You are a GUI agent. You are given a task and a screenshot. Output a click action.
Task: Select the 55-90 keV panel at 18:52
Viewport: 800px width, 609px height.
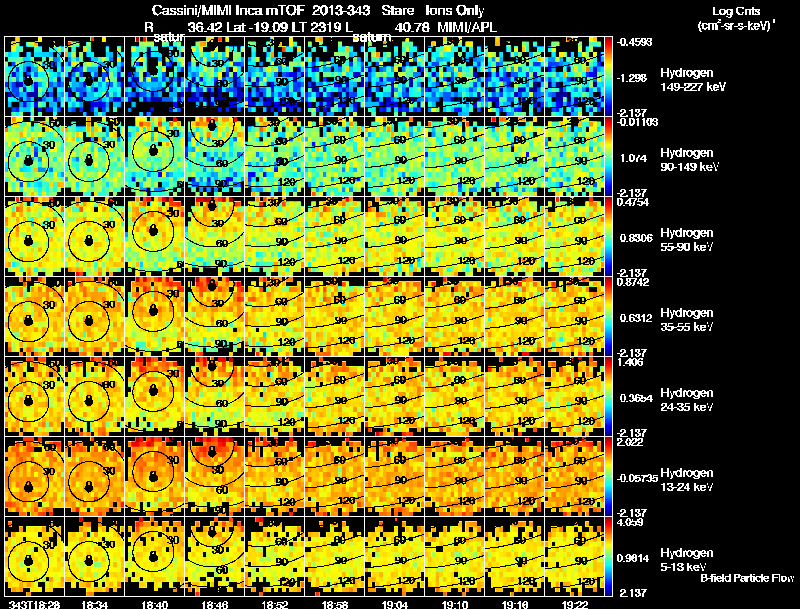tap(275, 236)
